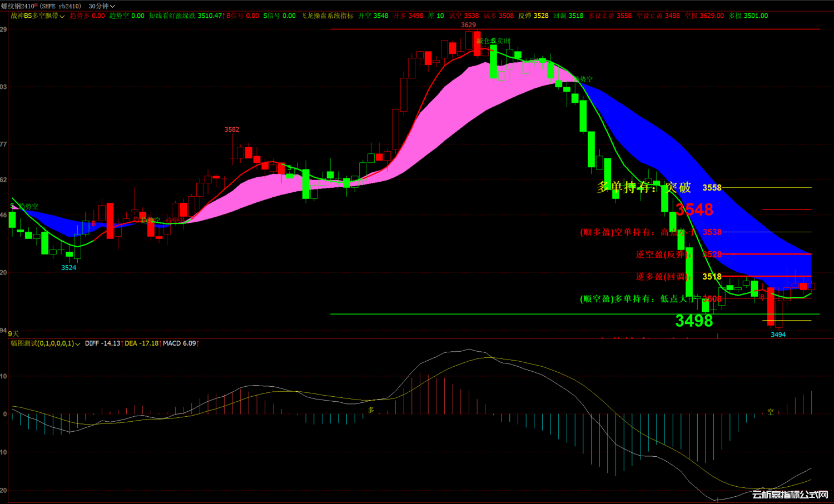Click the MACD 6.09 readout
The height and width of the screenshot is (504, 834).
[181, 343]
